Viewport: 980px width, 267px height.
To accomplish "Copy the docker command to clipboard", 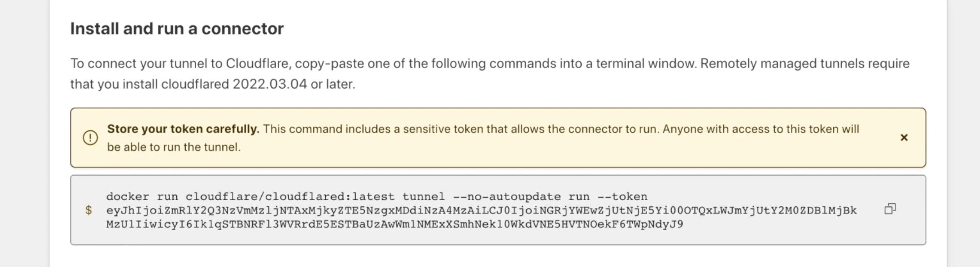I will click(x=890, y=209).
